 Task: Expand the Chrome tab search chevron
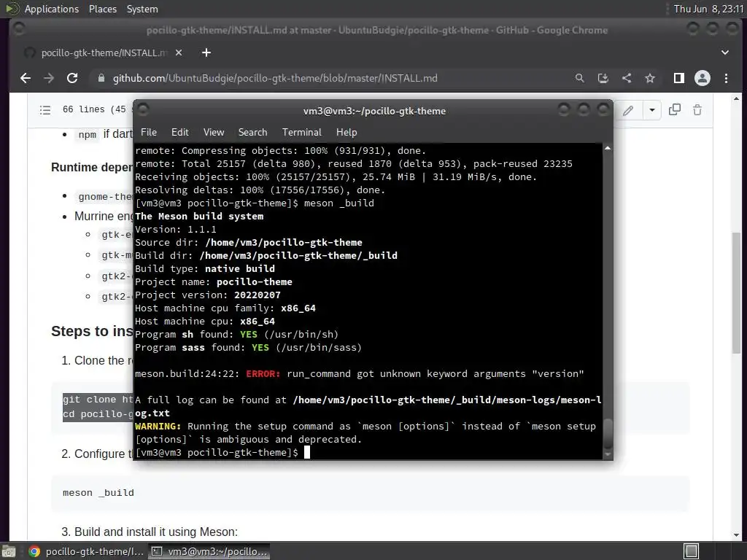(724, 52)
